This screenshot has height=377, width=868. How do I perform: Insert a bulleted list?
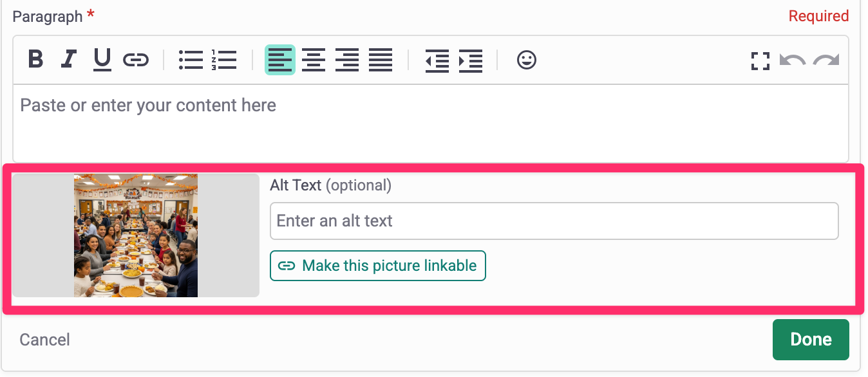pyautogui.click(x=191, y=60)
